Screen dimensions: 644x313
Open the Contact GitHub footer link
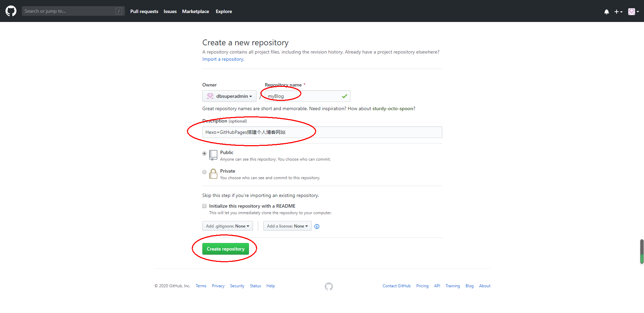pos(396,286)
